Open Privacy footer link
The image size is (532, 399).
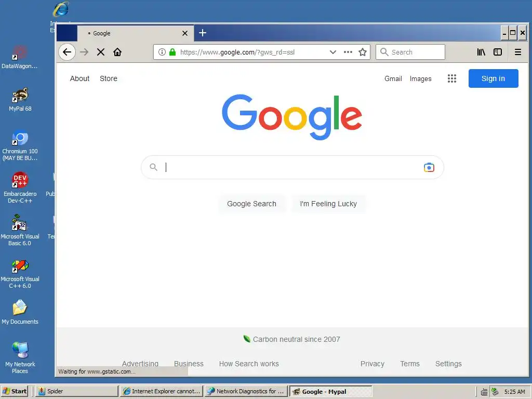(x=372, y=363)
